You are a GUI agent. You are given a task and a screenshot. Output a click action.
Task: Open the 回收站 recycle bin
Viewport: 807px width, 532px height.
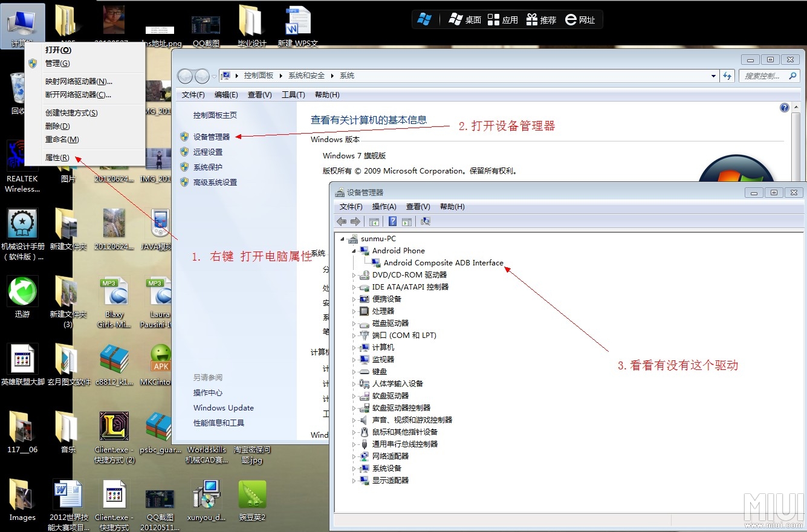(x=16, y=88)
